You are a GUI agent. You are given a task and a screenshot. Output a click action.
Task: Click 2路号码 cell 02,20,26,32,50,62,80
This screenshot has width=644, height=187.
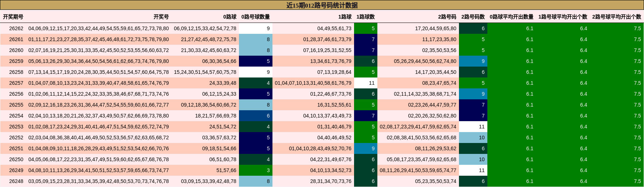coord(432,116)
